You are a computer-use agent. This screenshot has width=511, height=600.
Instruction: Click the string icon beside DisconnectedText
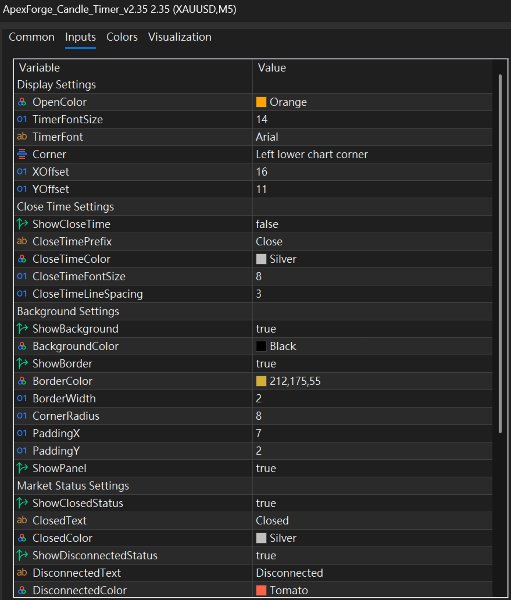point(22,573)
